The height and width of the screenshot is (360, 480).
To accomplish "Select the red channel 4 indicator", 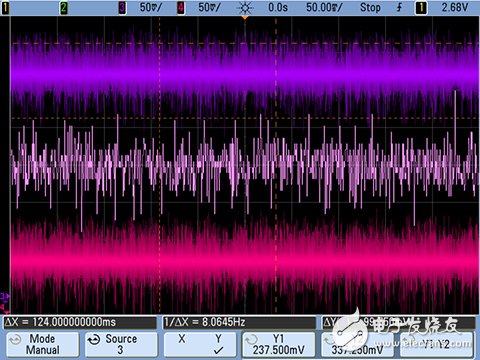I will tap(181, 7).
